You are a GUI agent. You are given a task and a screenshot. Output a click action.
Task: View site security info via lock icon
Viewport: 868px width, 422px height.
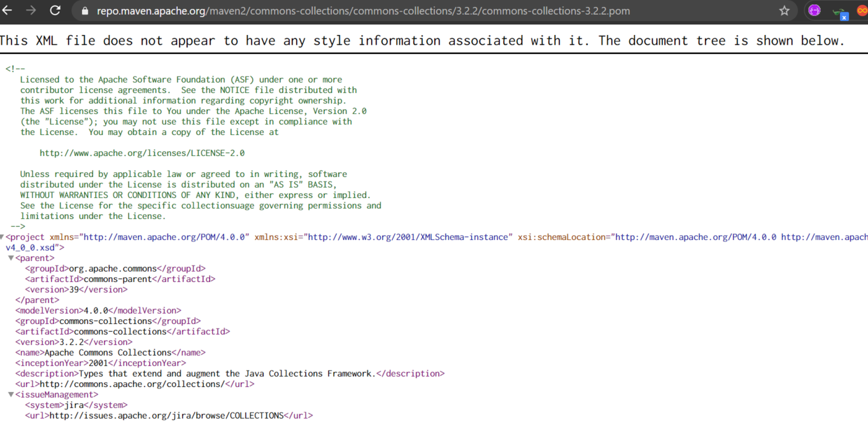pyautogui.click(x=85, y=11)
